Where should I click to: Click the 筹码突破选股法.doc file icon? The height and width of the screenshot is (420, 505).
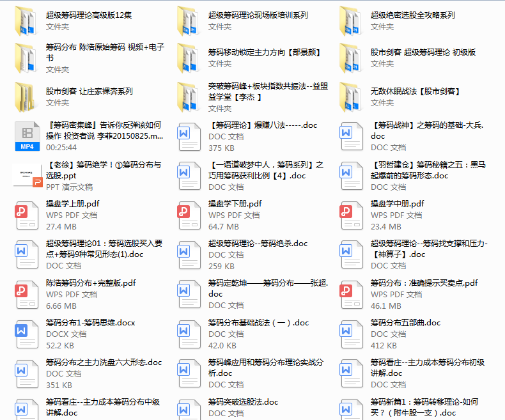[x=189, y=409]
